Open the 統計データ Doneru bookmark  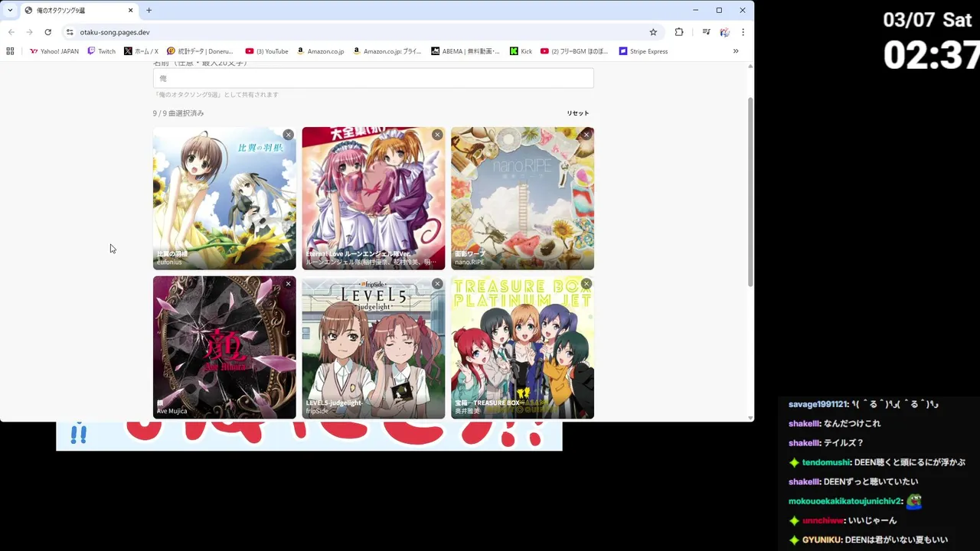[x=200, y=51]
